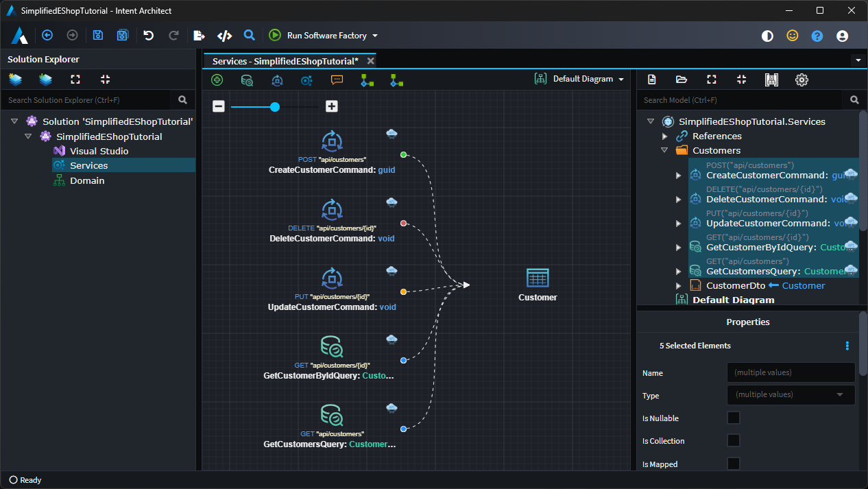Click Run Software Factory button
The image size is (868, 489).
(324, 36)
